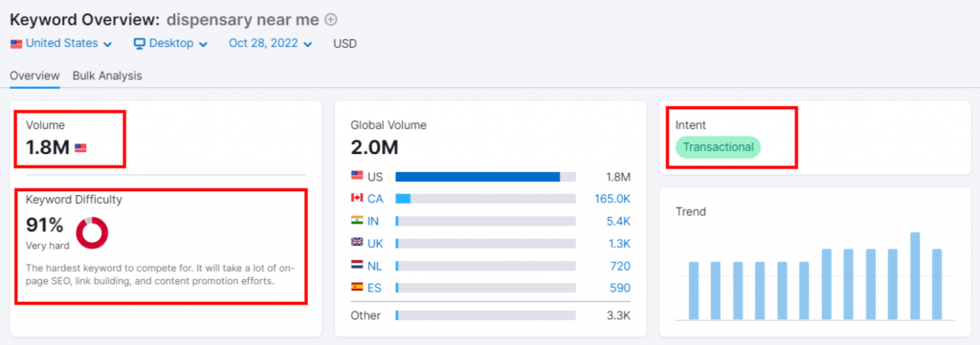Click the Spain flag in Global Volume
The height and width of the screenshot is (345, 980).
pos(357,288)
